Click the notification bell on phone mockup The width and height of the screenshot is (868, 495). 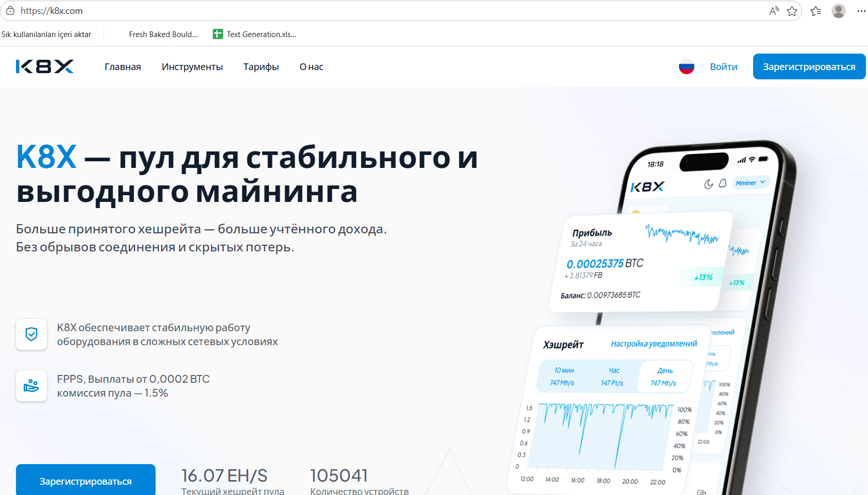pos(723,183)
